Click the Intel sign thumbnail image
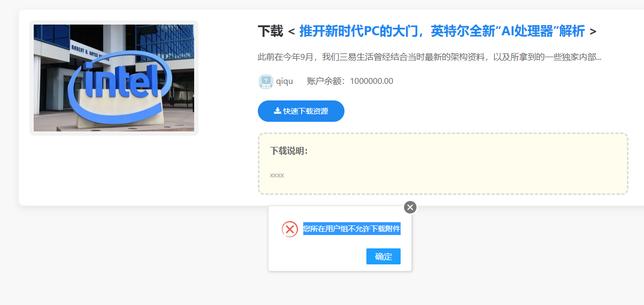This screenshot has width=644, height=305. pyautogui.click(x=114, y=78)
